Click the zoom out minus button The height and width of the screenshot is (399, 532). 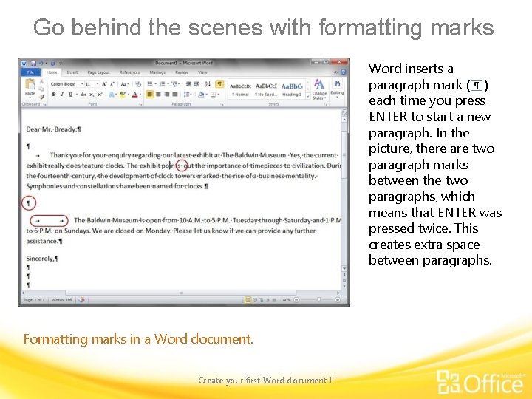[x=296, y=300]
